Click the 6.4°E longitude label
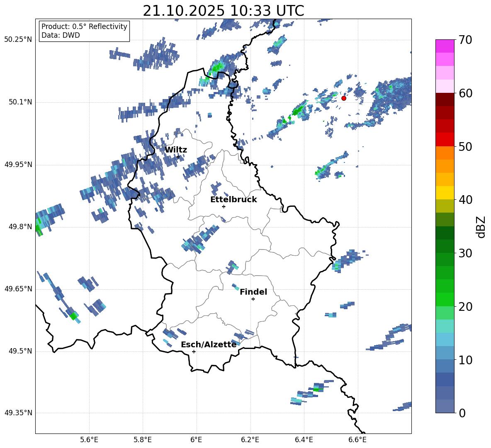Viewport: 491px width, 448px height. pos(304,440)
